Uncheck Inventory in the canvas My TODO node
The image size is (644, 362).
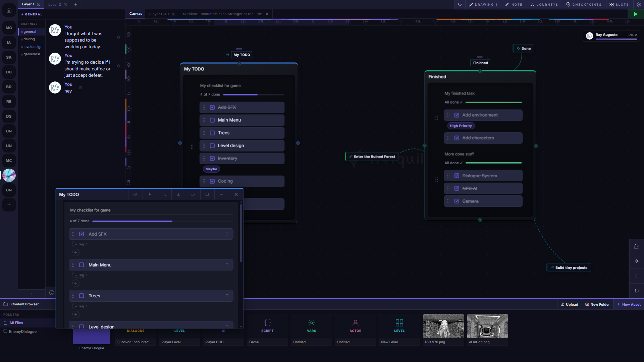pyautogui.click(x=212, y=159)
